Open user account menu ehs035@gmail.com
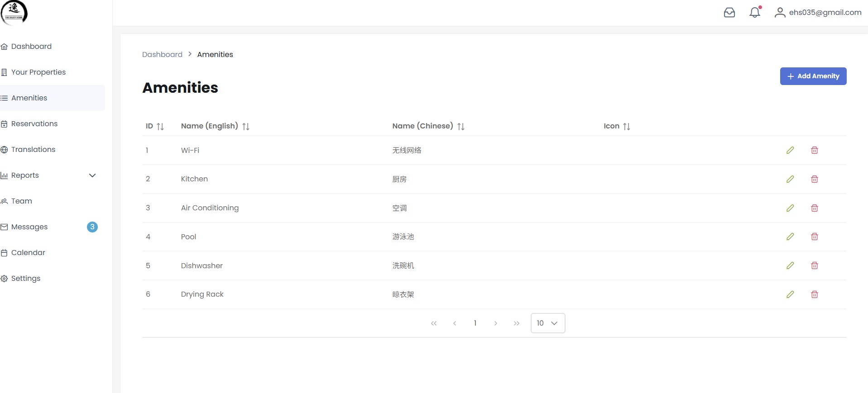Viewport: 868px width, 393px height. click(x=818, y=13)
